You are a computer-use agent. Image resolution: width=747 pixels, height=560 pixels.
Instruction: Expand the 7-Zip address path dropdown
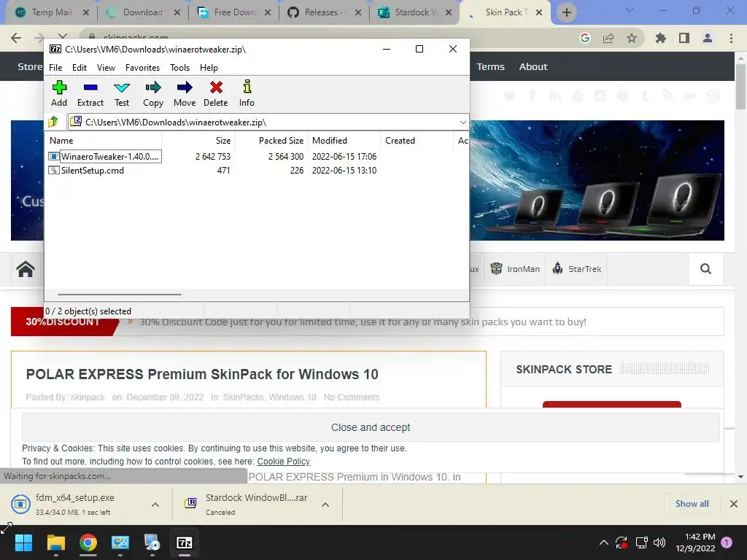click(x=462, y=122)
